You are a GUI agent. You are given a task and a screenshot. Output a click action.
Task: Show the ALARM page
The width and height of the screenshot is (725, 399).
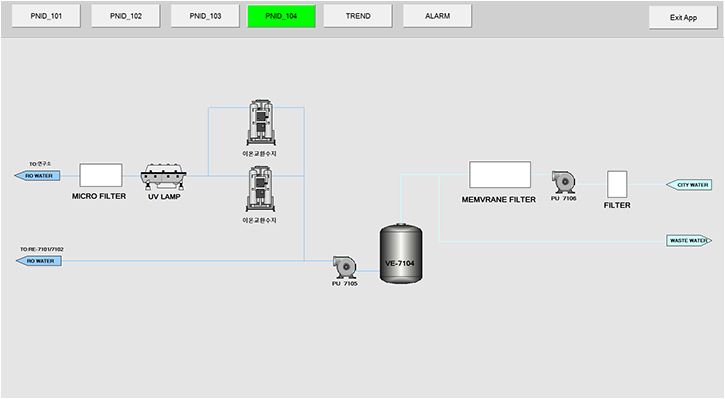click(437, 16)
